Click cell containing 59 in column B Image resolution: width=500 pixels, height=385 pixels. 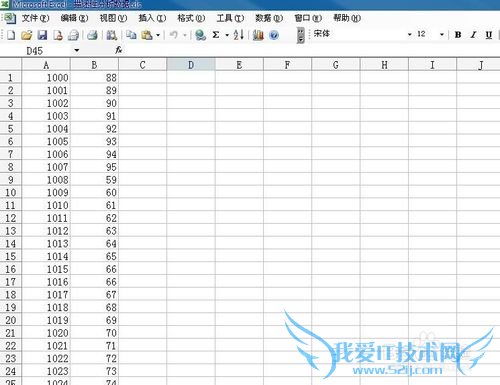tap(94, 180)
